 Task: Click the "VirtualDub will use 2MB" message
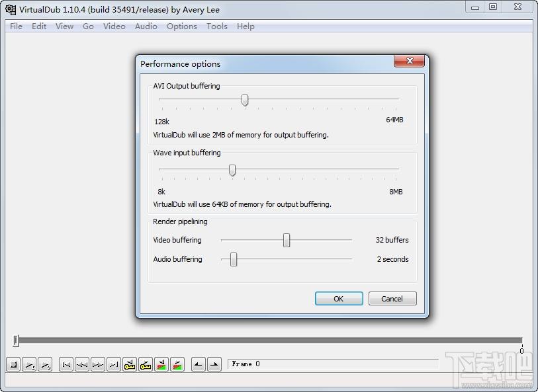click(x=241, y=135)
